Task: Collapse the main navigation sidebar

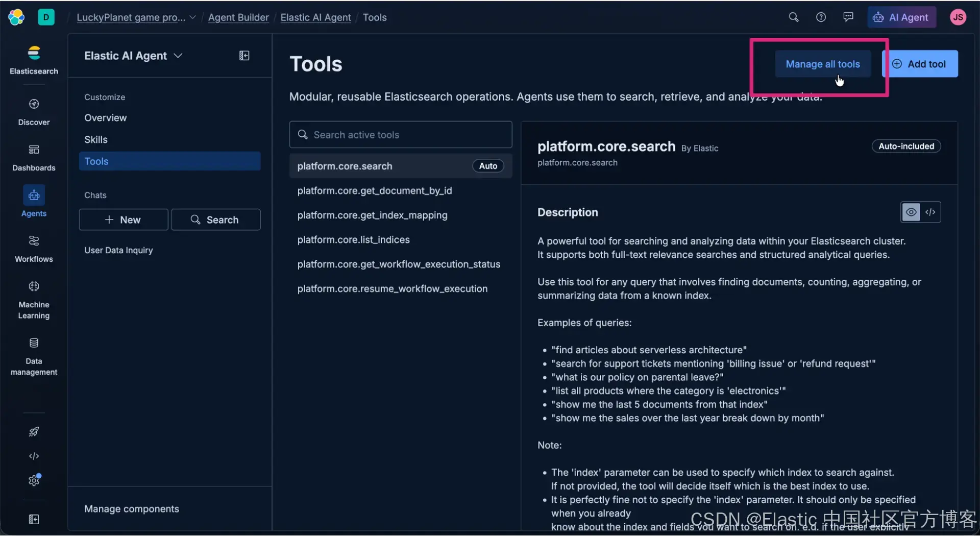Action: (x=34, y=520)
